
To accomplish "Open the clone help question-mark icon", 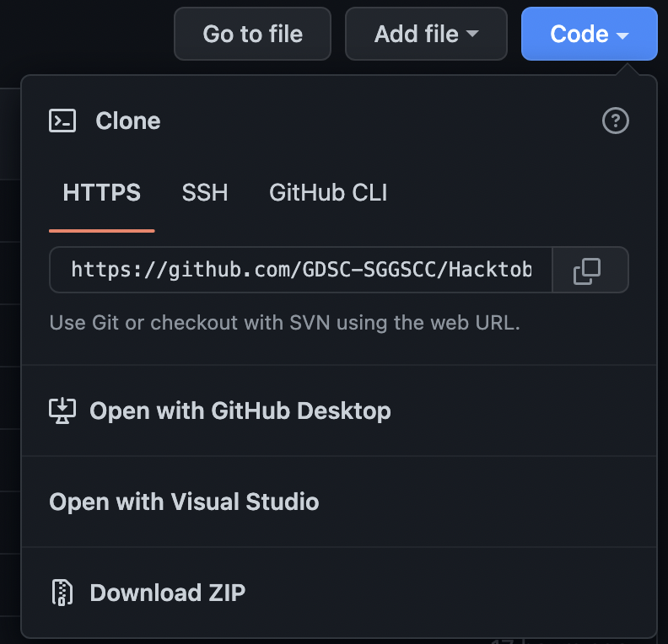I will click(615, 121).
